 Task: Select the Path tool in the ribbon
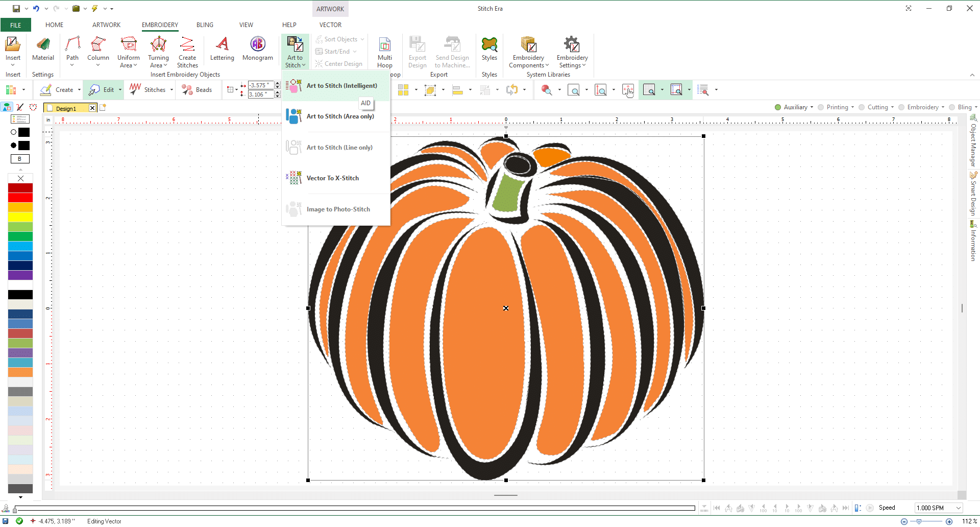point(72,50)
